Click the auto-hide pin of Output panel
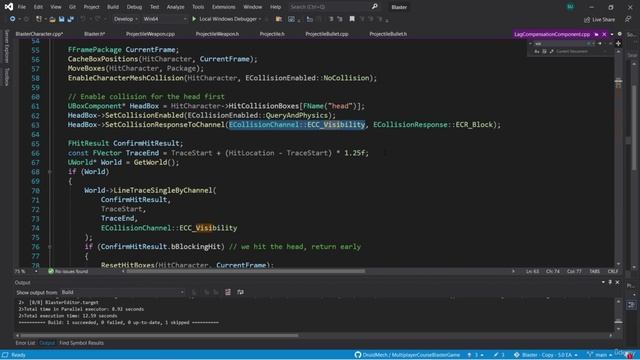 pos(610,282)
